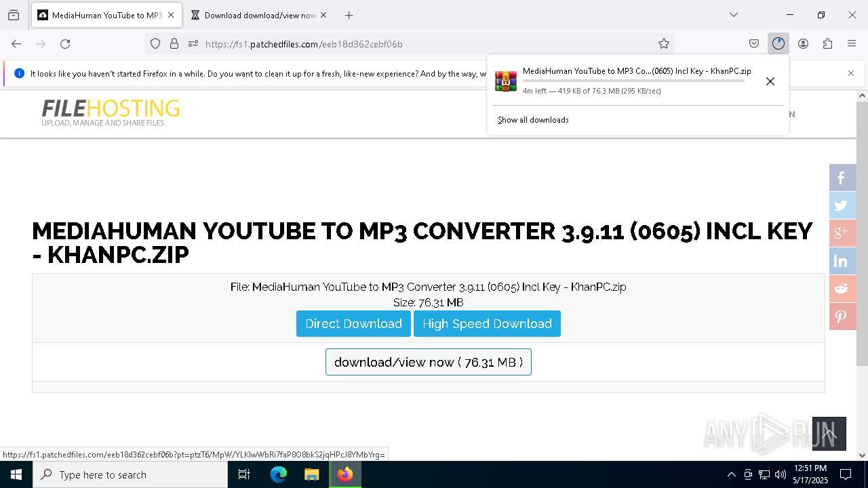This screenshot has width=868, height=488.
Task: Share page on Google Plus
Action: (x=842, y=233)
